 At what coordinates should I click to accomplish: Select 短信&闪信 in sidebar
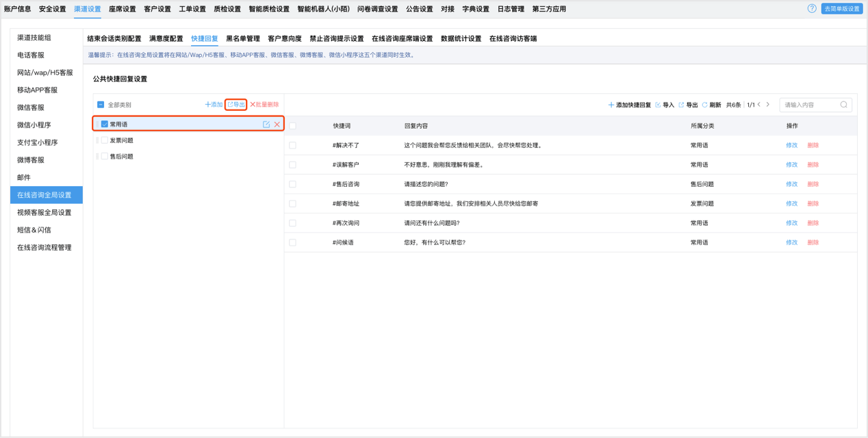click(47, 230)
